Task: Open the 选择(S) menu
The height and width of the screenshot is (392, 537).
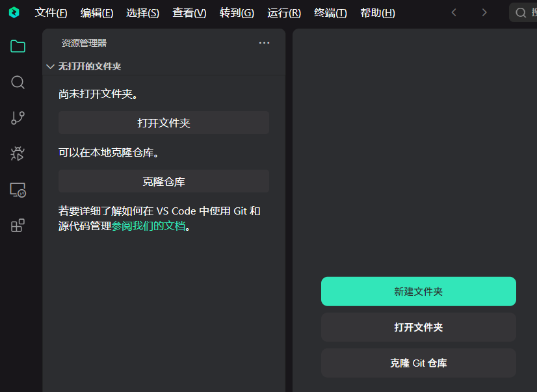Action: coord(143,13)
